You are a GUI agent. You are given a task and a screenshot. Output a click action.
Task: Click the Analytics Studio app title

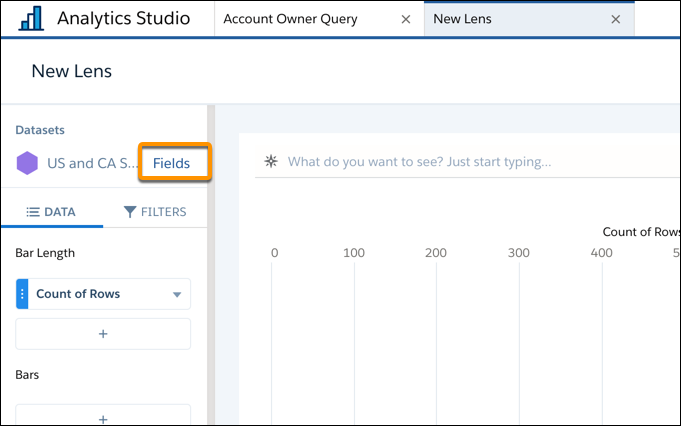124,18
